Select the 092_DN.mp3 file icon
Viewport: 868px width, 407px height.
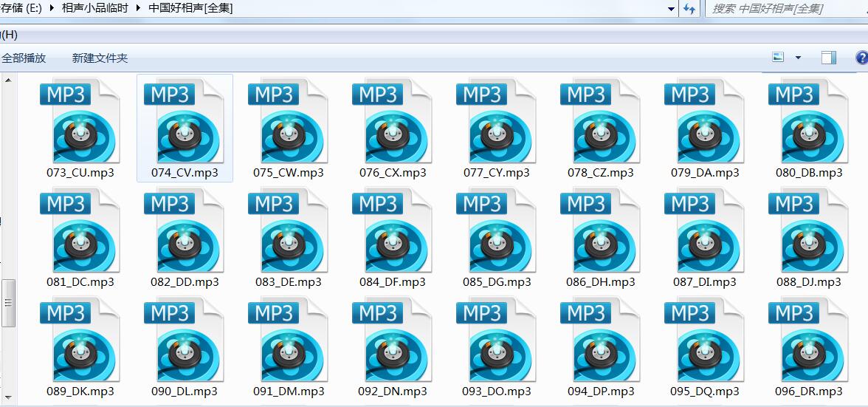(392, 340)
